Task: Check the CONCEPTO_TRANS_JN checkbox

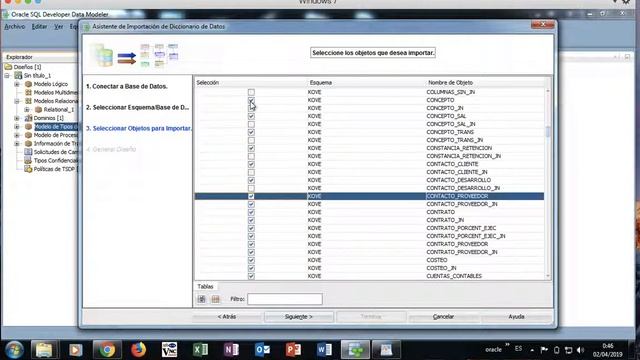Action: 251,140
